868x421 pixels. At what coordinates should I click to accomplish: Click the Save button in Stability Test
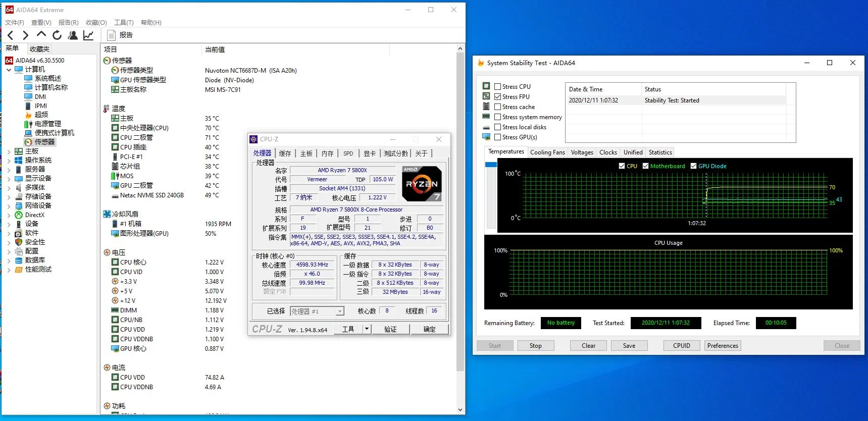[x=629, y=346]
